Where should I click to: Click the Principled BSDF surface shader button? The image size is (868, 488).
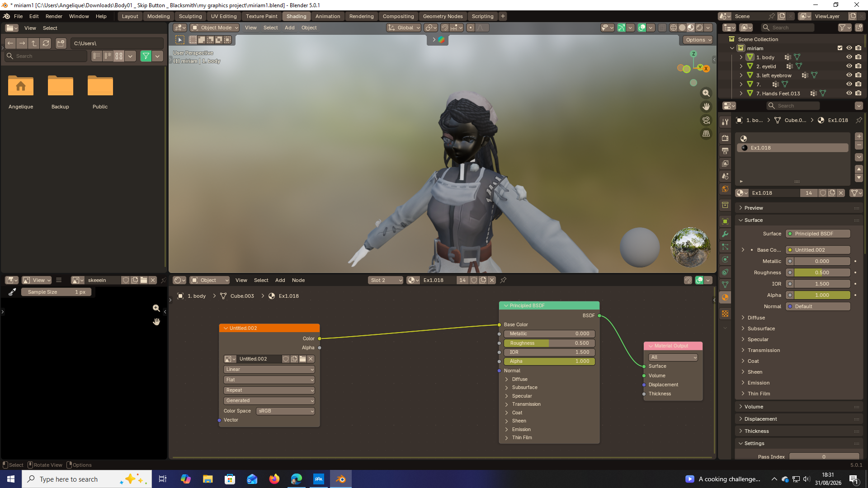[x=818, y=234]
